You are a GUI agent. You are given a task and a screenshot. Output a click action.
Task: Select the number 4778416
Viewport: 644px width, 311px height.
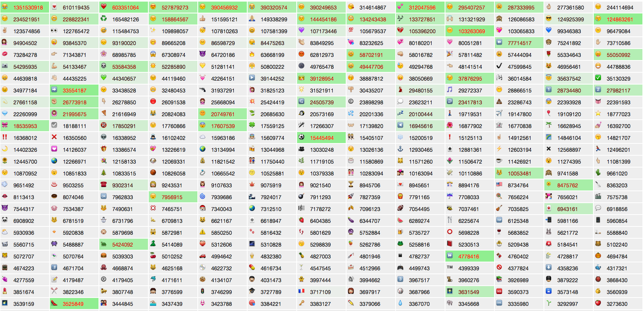click(x=469, y=256)
